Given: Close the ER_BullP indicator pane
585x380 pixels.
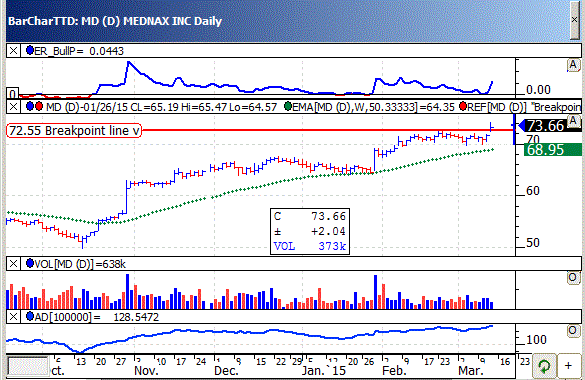Looking at the screenshot, I should (x=13, y=51).
